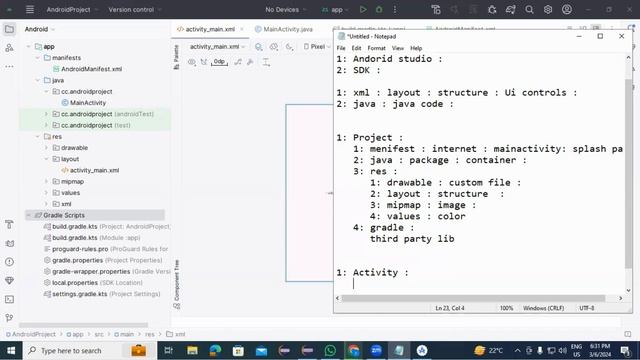Open Microsoft Edge from the taskbar
This screenshot has height=360, width=640.
pos(215,351)
